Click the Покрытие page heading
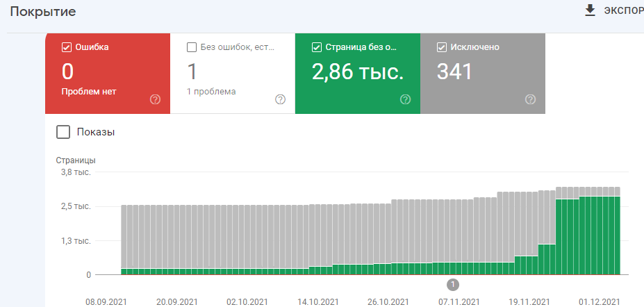This screenshot has width=644, height=307. coord(43,12)
